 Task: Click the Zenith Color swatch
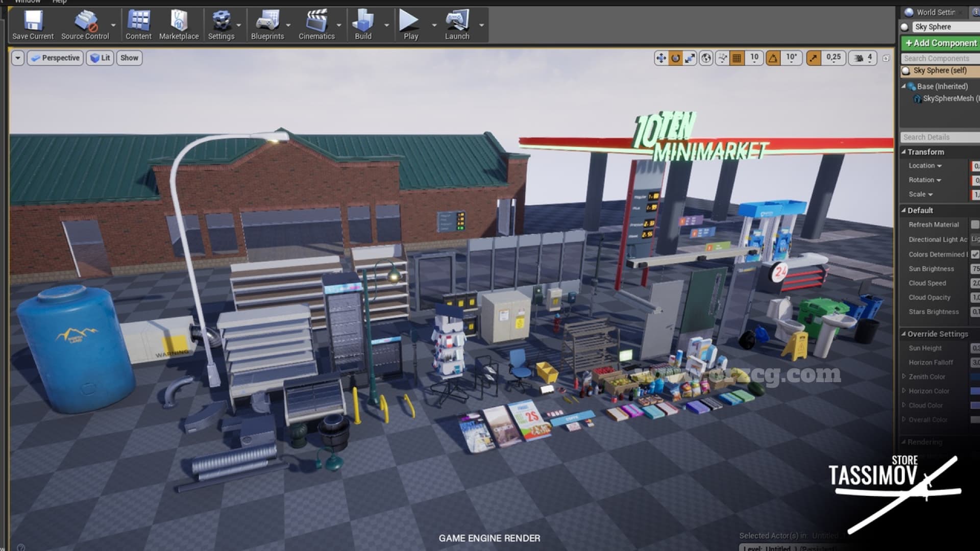pos(975,377)
